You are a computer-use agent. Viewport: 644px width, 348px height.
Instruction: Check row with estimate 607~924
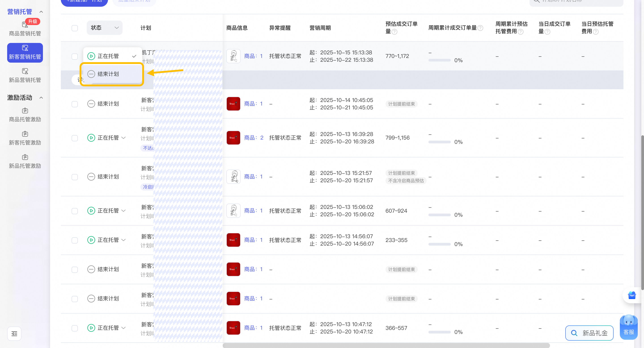(74, 211)
